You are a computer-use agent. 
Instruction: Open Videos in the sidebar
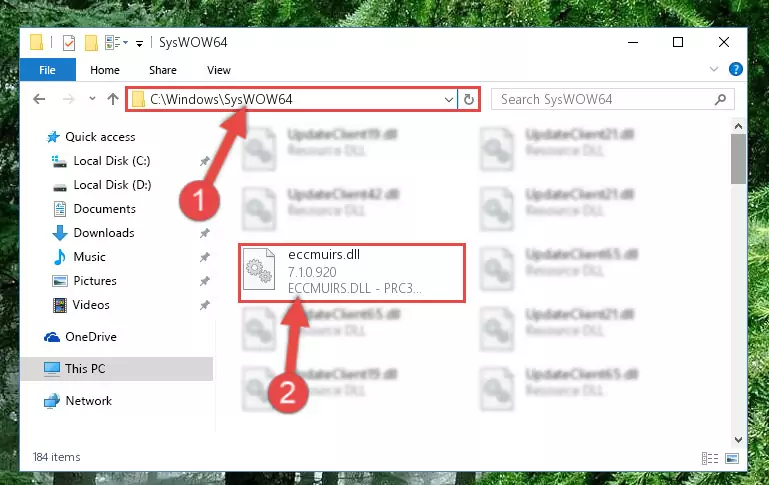tap(91, 305)
